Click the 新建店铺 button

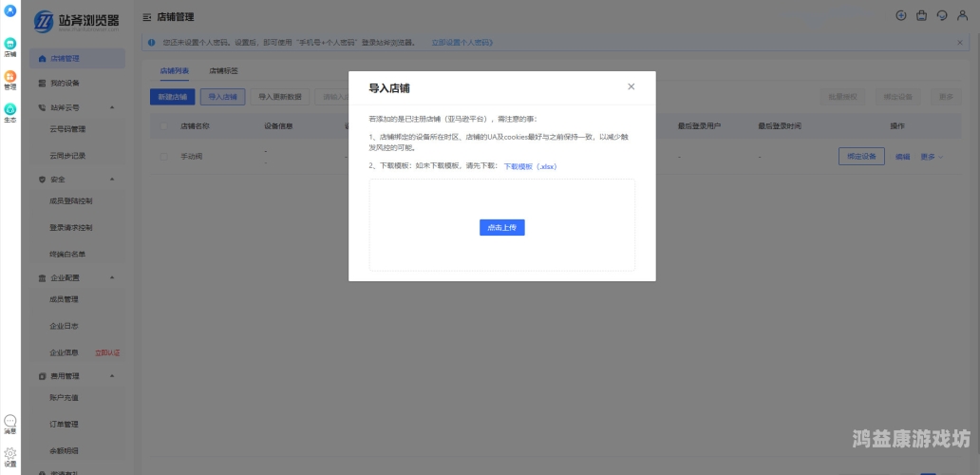(x=173, y=97)
